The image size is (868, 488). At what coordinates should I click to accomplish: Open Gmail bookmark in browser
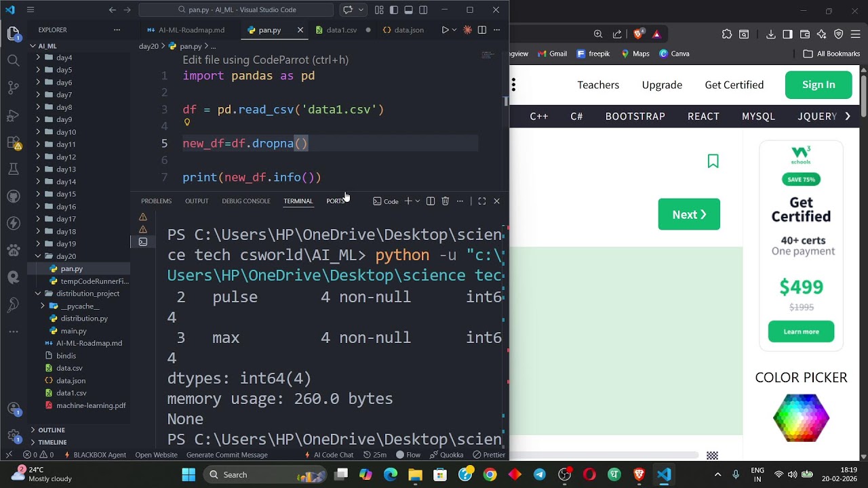point(551,54)
